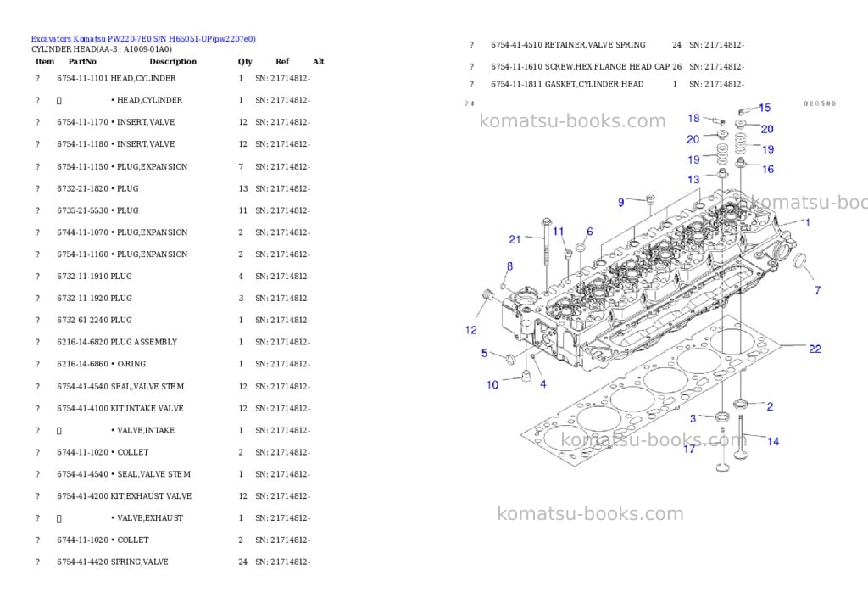Select part number 6732-61-2240
This screenshot has width=868, height=615.
tap(82, 321)
